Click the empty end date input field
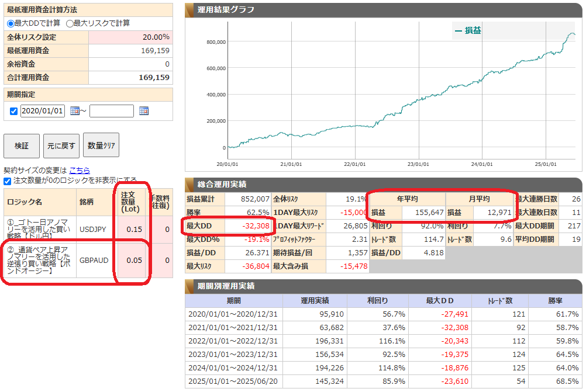 tap(111, 111)
